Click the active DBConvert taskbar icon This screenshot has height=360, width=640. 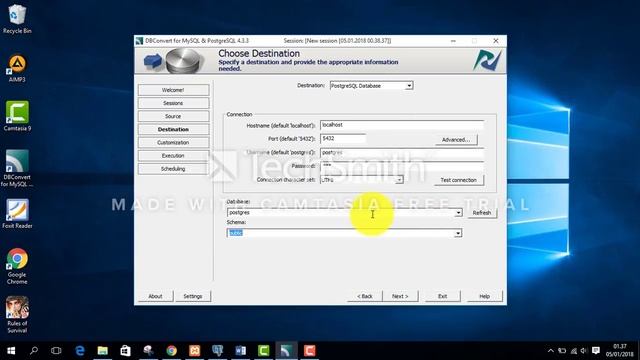[x=286, y=351]
